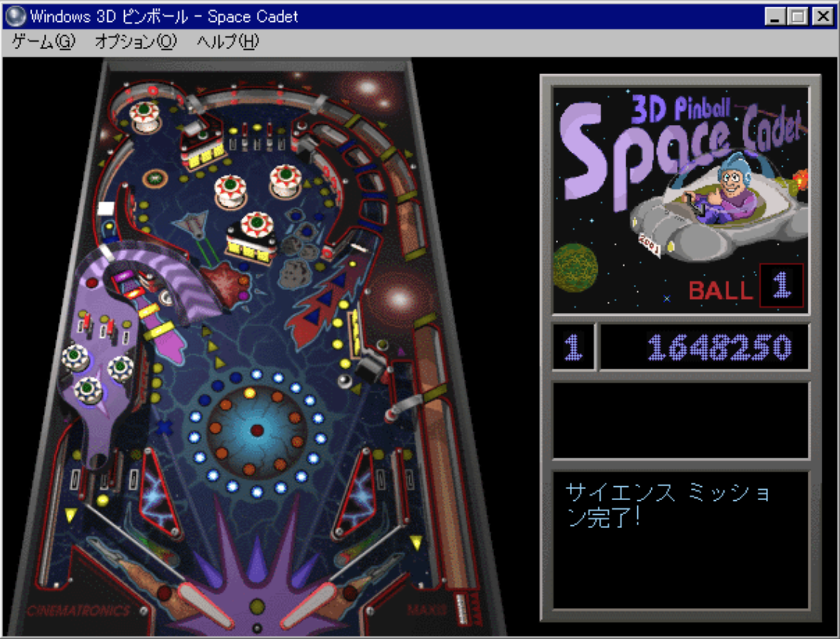This screenshot has width=840, height=639.
Task: Click the BALL number box
Action: (781, 285)
